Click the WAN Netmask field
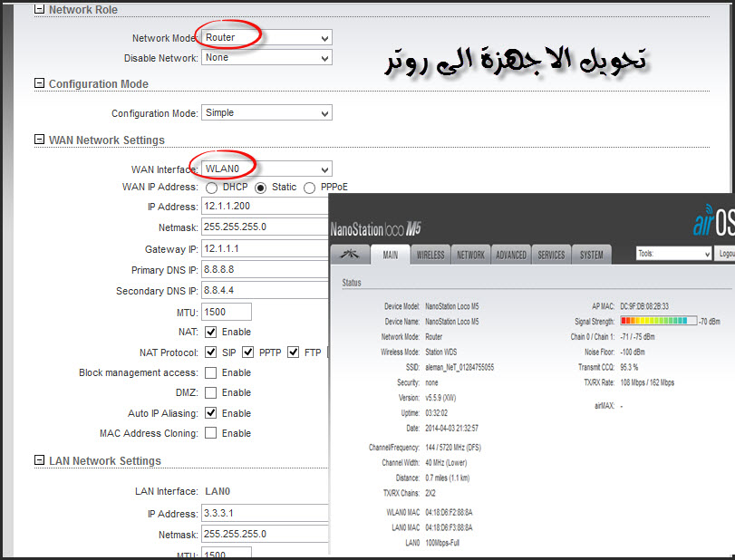 265,227
